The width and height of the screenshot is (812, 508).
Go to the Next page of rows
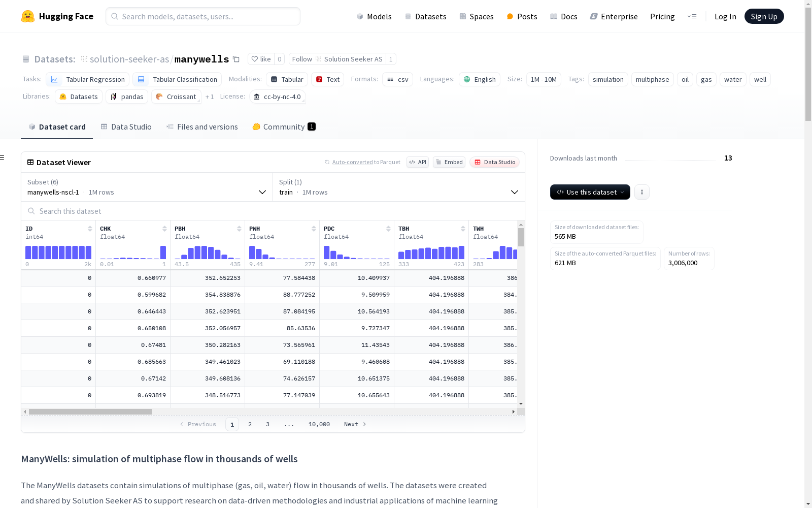[355, 424]
